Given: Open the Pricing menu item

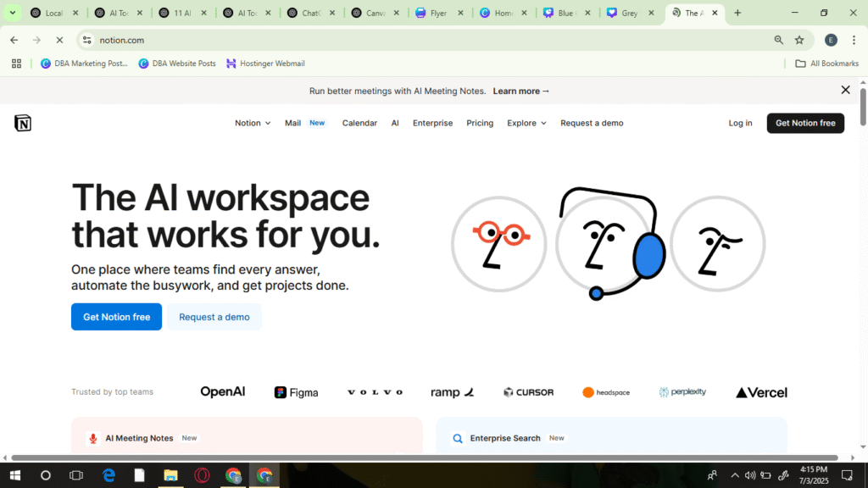Looking at the screenshot, I should point(480,123).
